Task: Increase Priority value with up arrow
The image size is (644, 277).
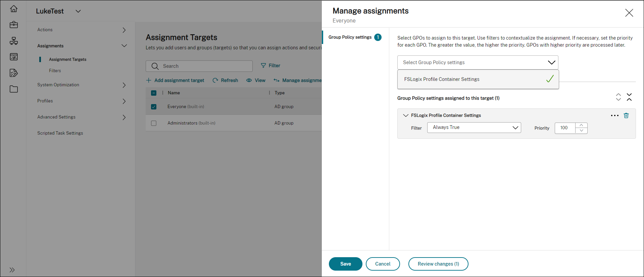Action: [581, 125]
